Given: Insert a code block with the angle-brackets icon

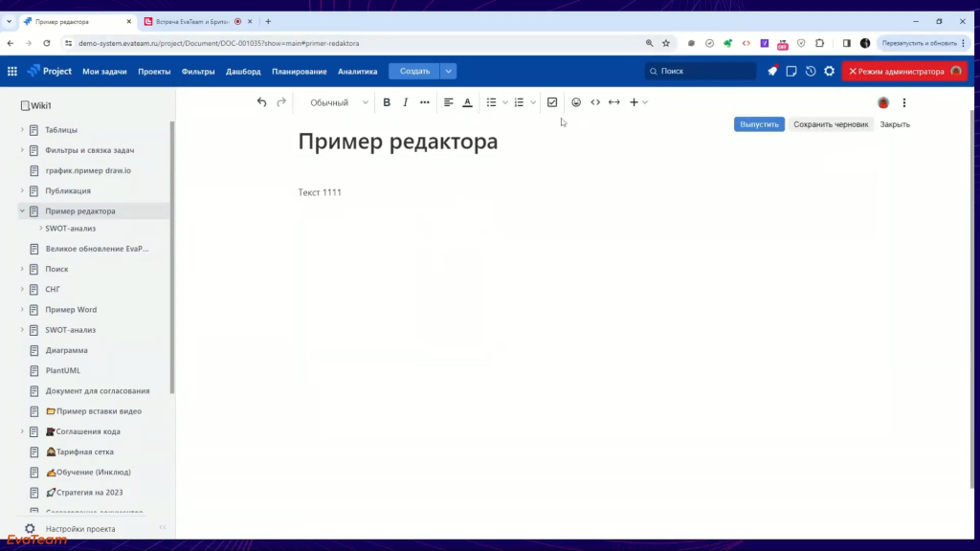Looking at the screenshot, I should pyautogui.click(x=595, y=102).
